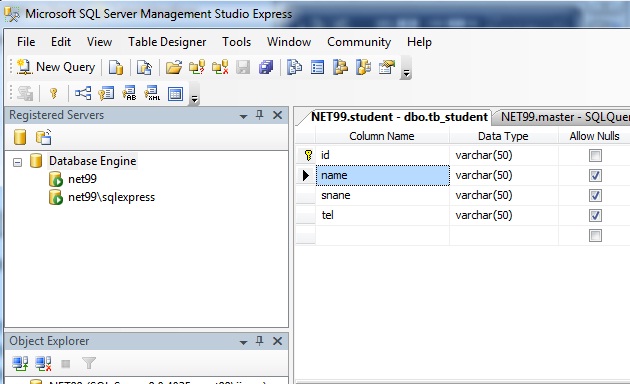Viewport: 630px width, 384px height.
Task: Click the Relationships icon
Action: point(83,94)
